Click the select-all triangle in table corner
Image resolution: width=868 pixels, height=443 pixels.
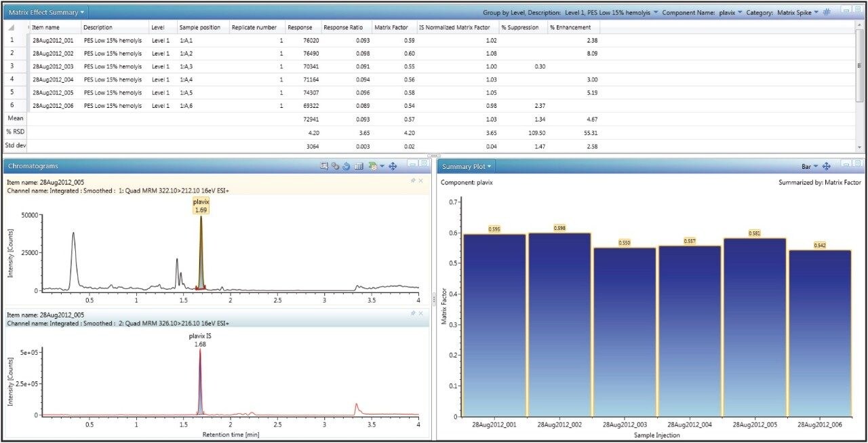(10, 28)
